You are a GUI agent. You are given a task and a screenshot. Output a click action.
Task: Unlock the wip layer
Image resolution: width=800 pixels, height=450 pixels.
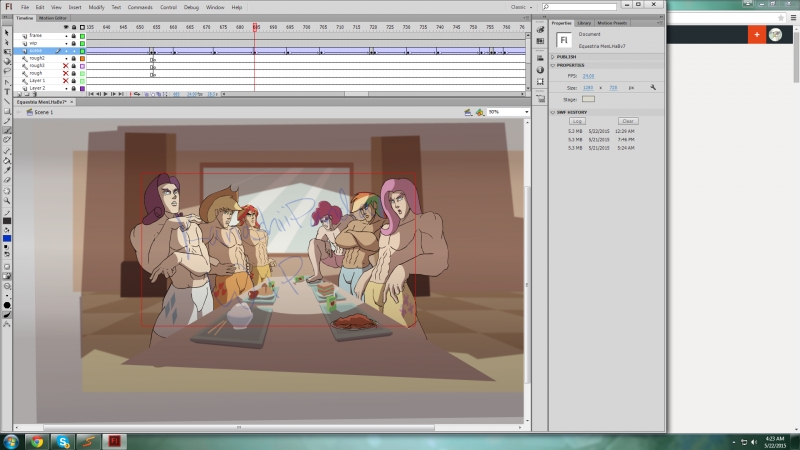coord(73,43)
